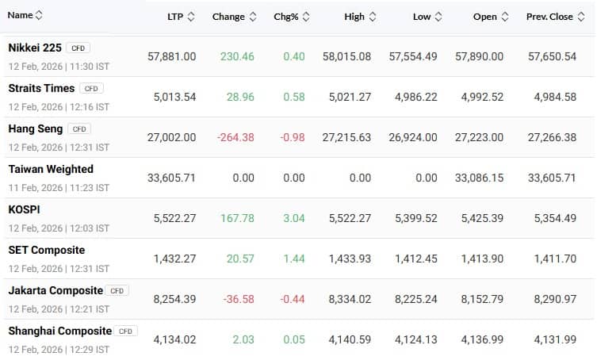Image resolution: width=597 pixels, height=364 pixels.
Task: Select Shanghai Composite change 2.03
Action: [243, 339]
